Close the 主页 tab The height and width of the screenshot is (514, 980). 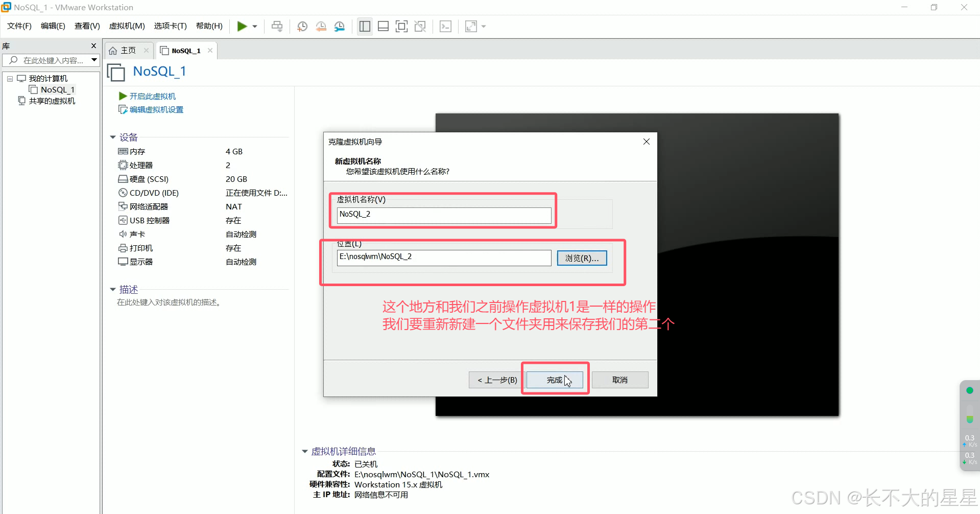[146, 51]
